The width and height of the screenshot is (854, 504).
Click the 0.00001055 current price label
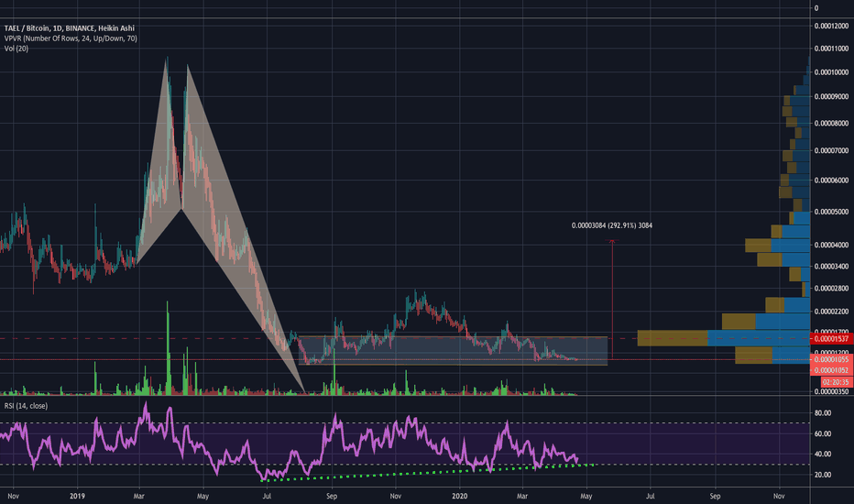click(832, 359)
